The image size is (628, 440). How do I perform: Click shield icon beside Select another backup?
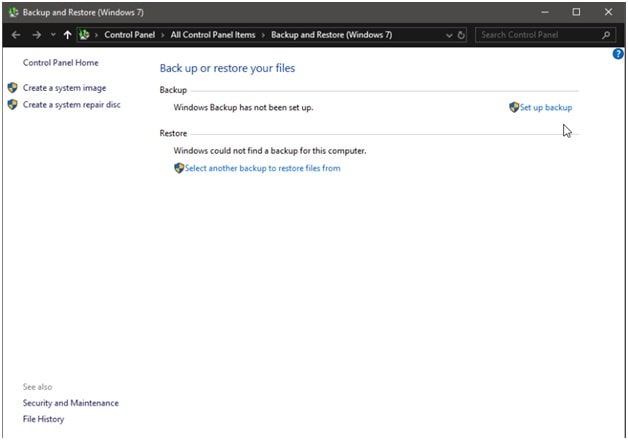click(x=179, y=168)
